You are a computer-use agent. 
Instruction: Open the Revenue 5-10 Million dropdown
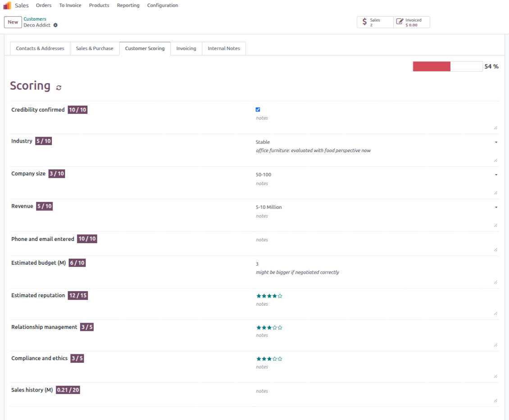[376, 208]
